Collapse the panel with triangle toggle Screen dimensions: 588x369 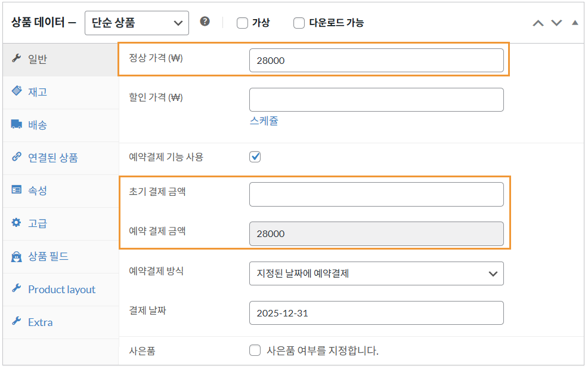575,23
